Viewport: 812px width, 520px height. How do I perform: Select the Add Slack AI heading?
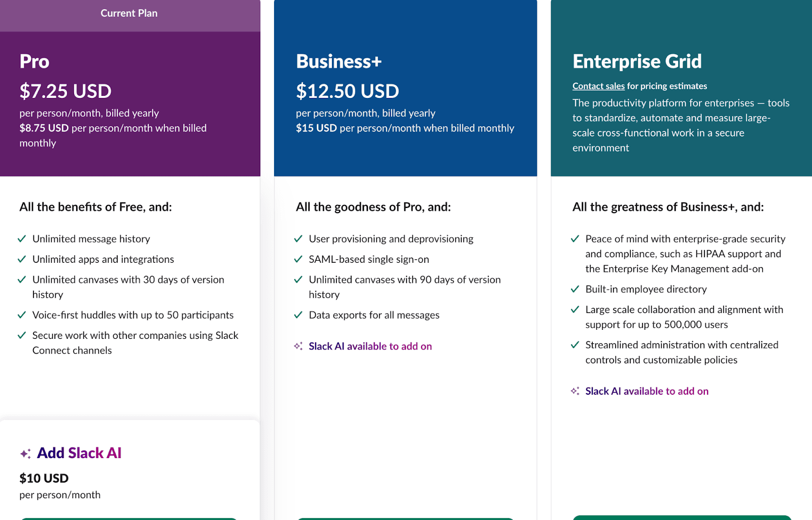coord(79,453)
